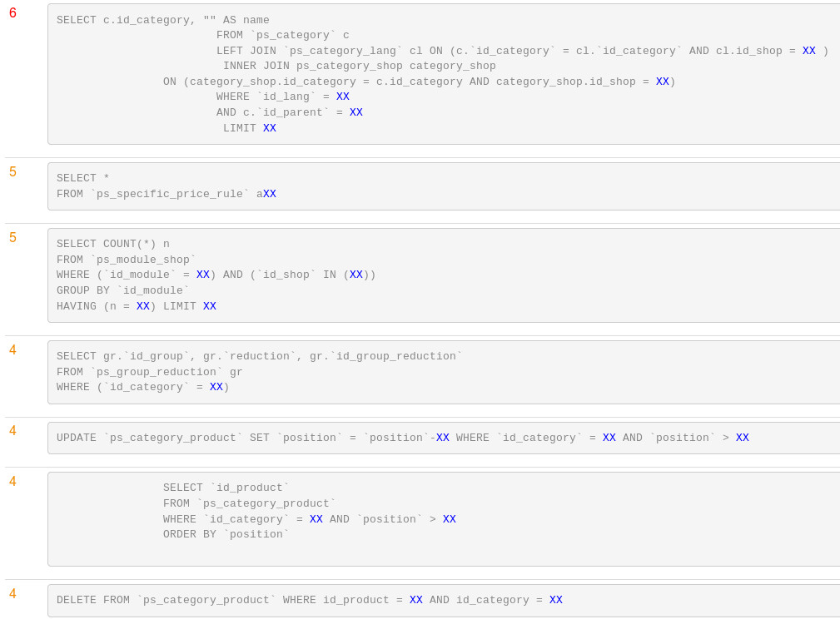
Task: Click the DELETE FROM ps_category_product query
Action: click(x=309, y=600)
